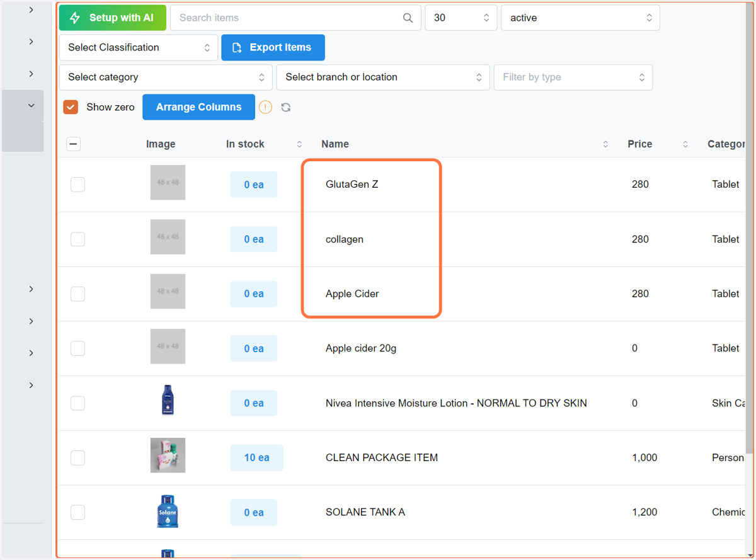Click Setup with AI button
Viewport: 756px width, 560px height.
113,18
